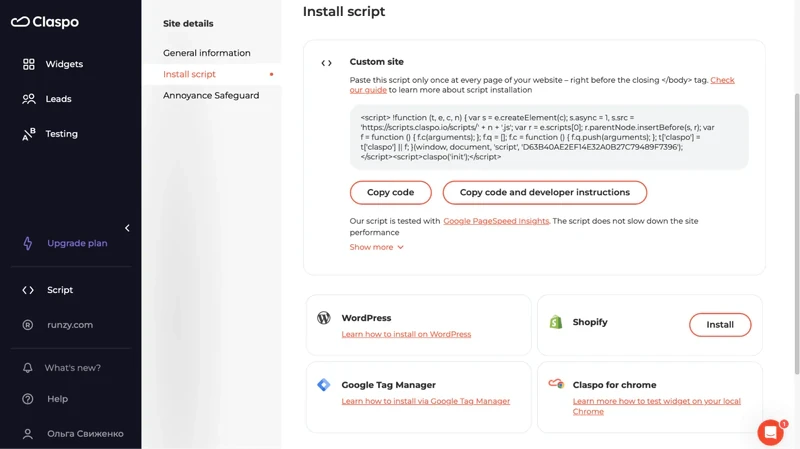The image size is (800, 449).
Task: Open Testing via the A/B icon
Action: 29,134
